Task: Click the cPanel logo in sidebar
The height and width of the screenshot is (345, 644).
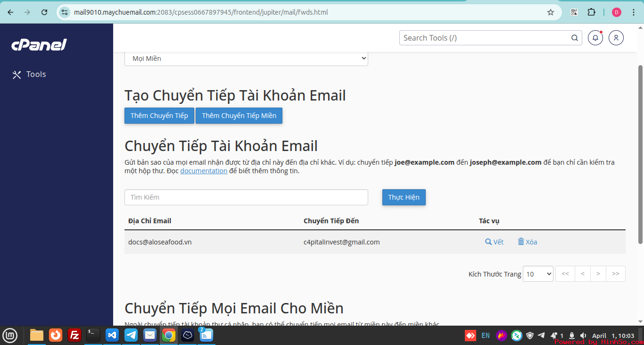Action: point(39,45)
